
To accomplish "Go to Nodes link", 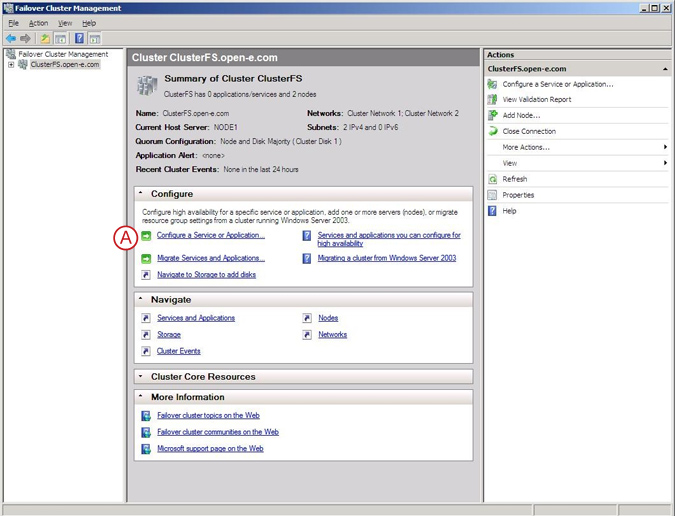I will [x=328, y=318].
